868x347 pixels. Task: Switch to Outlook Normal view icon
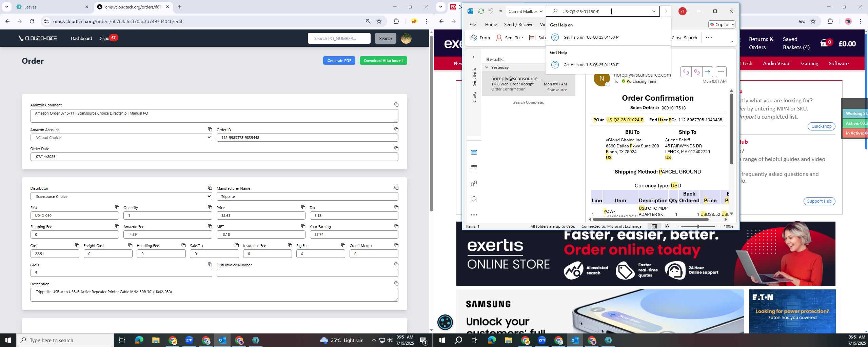[654, 226]
